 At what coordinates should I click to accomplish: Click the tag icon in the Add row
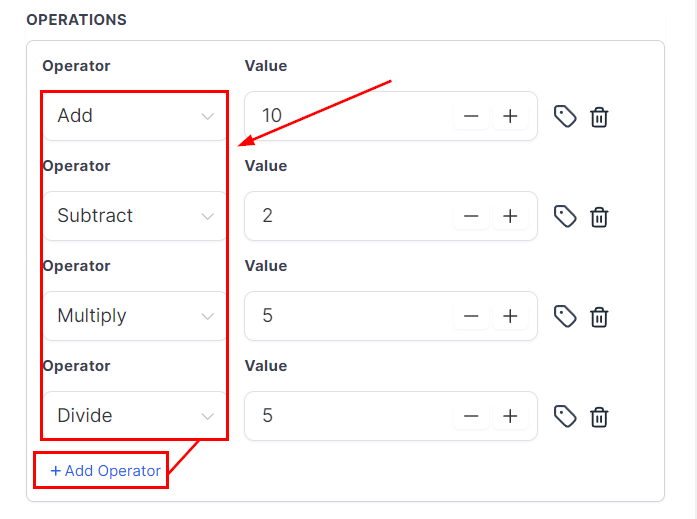(x=565, y=116)
